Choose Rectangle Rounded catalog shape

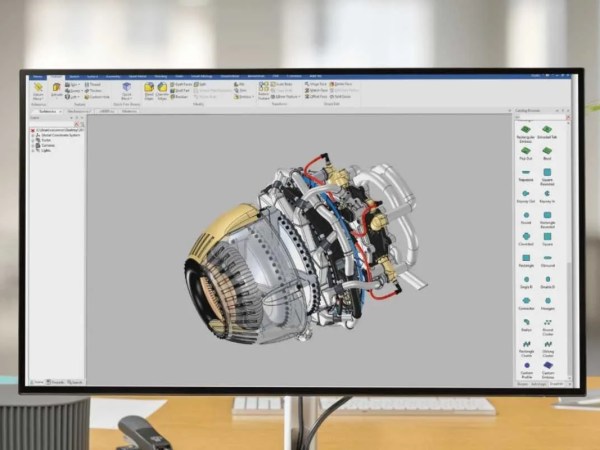click(547, 220)
